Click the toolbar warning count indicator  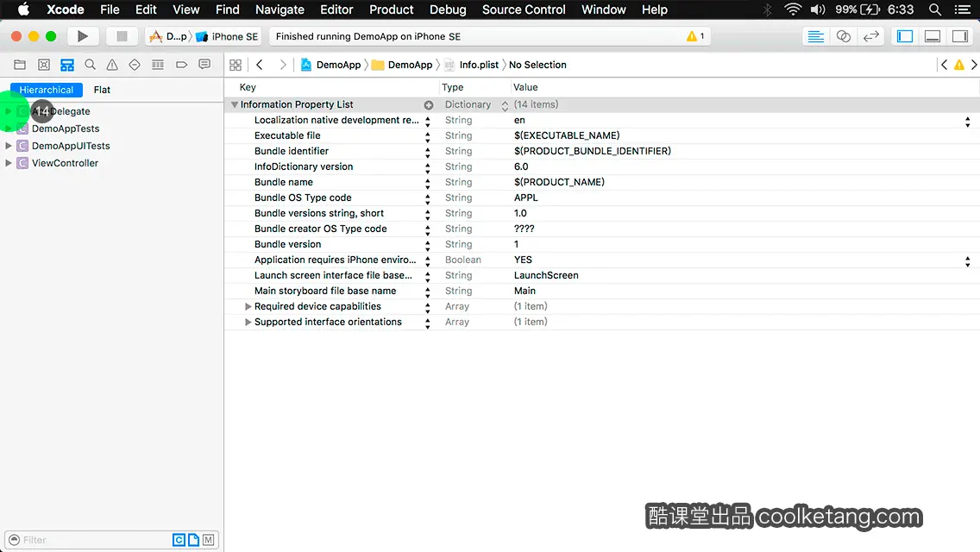[x=695, y=36]
